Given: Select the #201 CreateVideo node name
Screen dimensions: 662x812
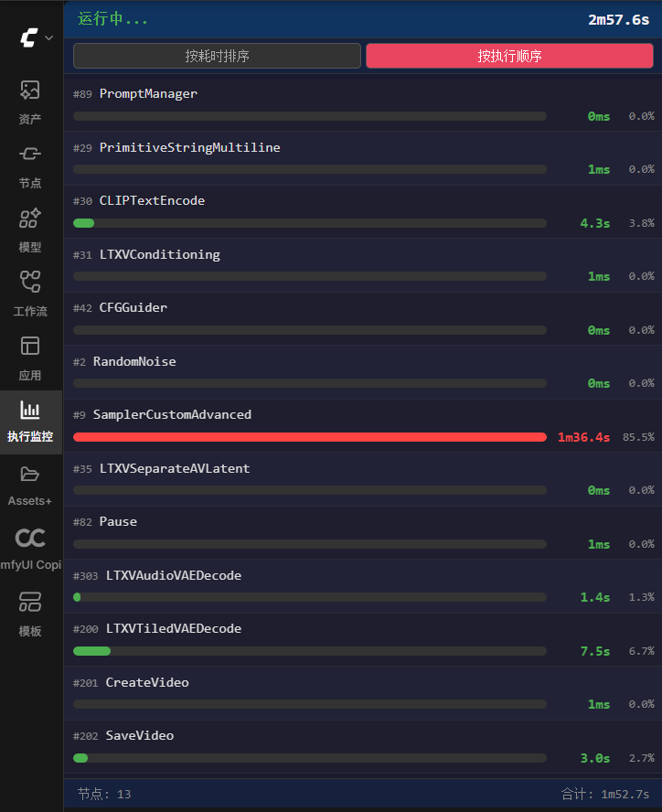Looking at the screenshot, I should (x=147, y=682).
